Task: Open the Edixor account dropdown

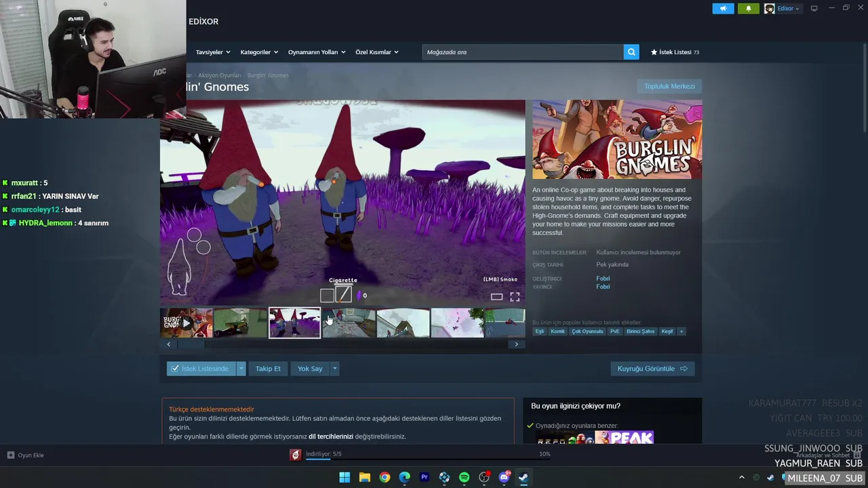Action: (x=788, y=9)
